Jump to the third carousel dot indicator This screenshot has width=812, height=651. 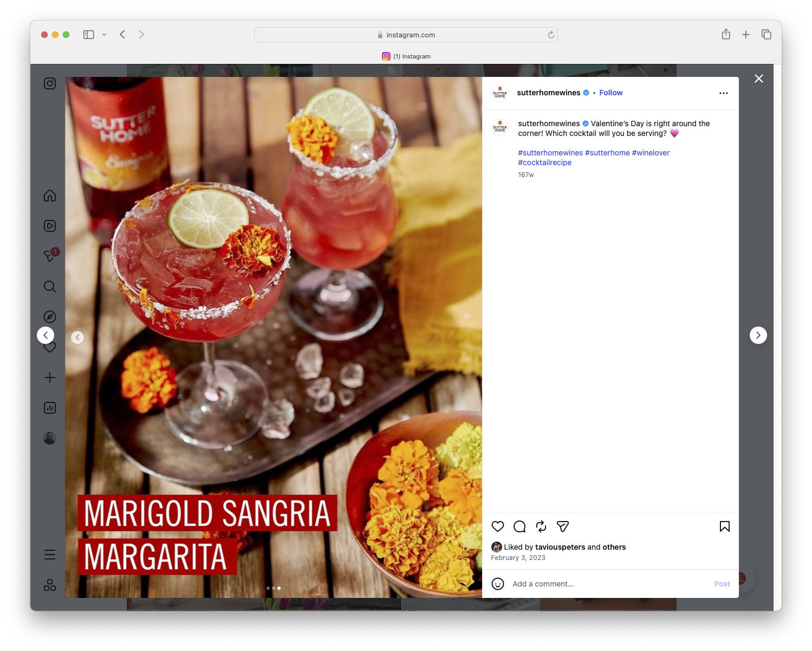[279, 588]
